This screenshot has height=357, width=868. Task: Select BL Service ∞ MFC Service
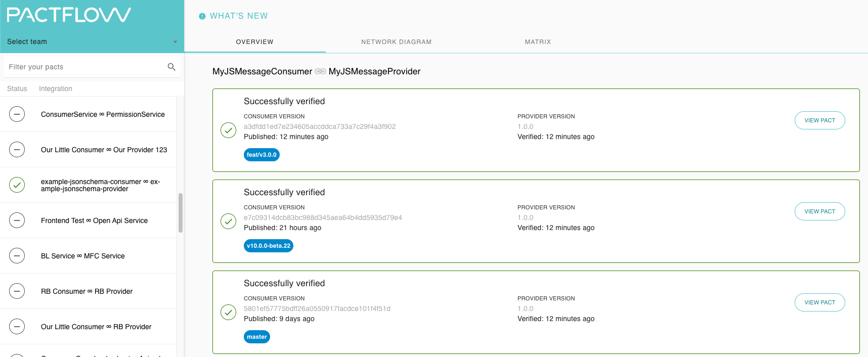pos(89,256)
